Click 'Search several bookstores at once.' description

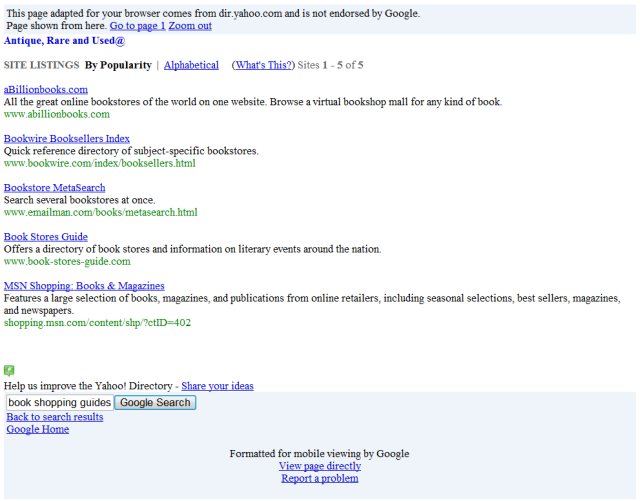click(80, 200)
